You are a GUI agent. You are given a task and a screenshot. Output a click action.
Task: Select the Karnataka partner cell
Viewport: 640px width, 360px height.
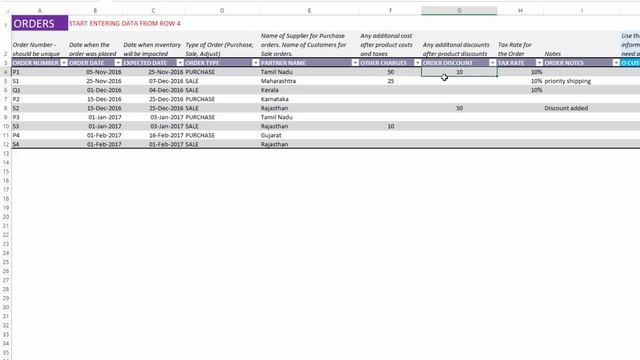tap(309, 99)
